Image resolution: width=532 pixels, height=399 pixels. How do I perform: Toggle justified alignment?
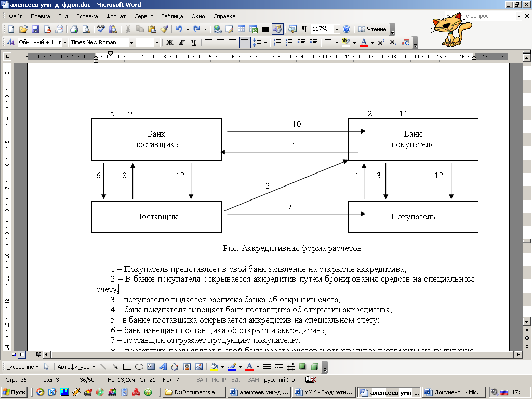pyautogui.click(x=245, y=43)
